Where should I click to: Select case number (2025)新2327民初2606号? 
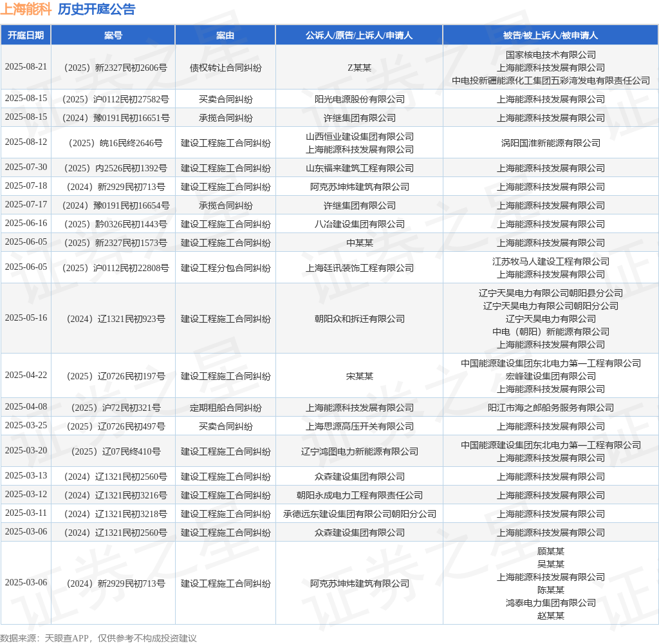113,68
